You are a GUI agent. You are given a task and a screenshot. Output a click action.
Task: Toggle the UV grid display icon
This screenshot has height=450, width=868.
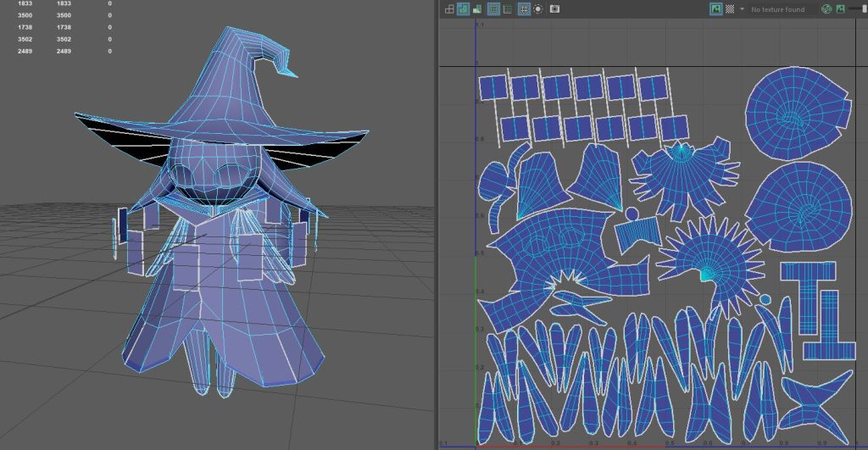524,8
